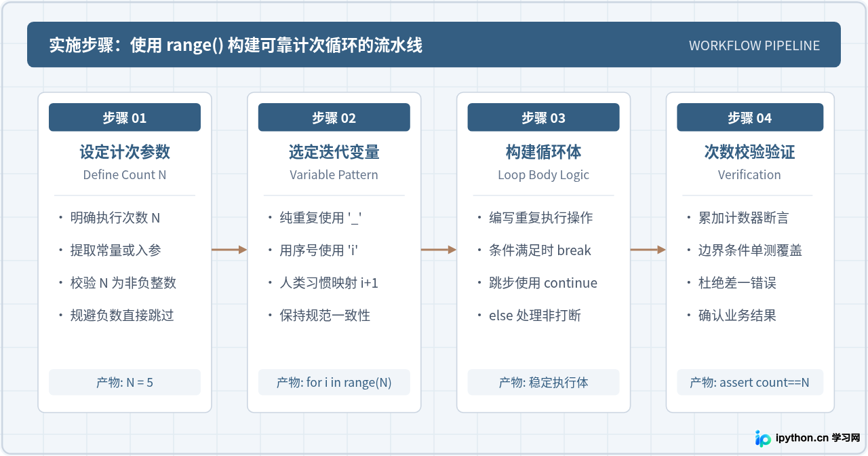Click the subtitle 'Define Count N'
The height and width of the screenshot is (456, 868).
(x=125, y=174)
